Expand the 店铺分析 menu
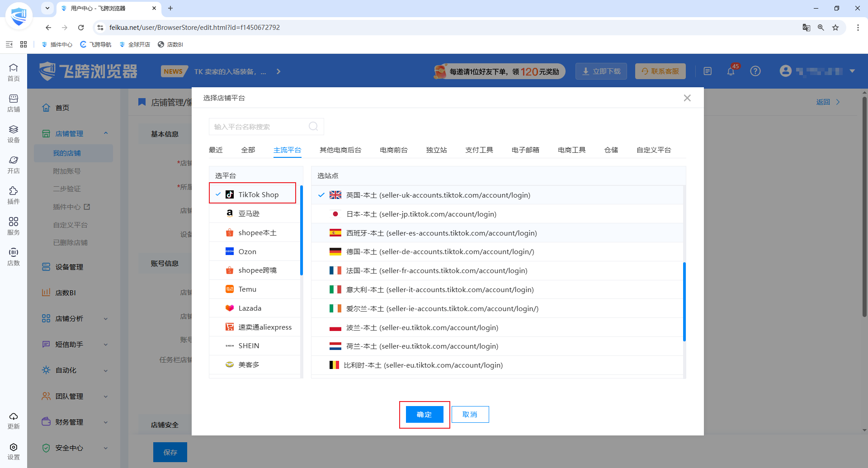This screenshot has height=468, width=868. [106, 319]
